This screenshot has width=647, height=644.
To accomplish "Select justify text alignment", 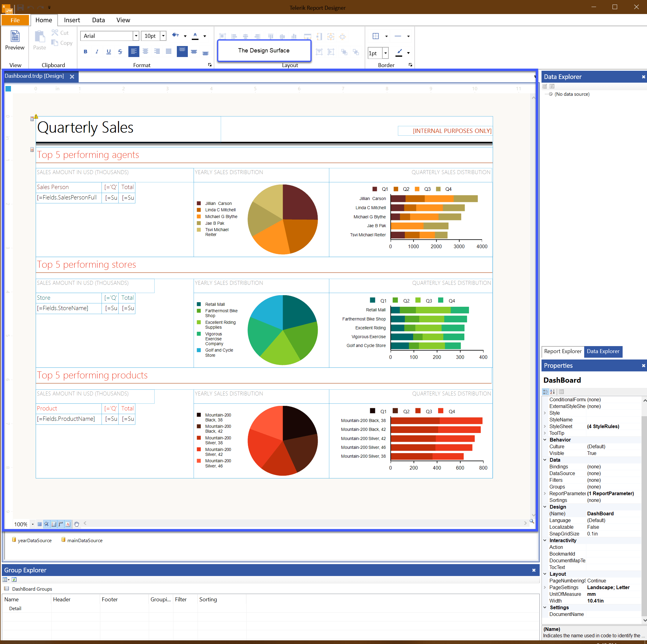I will click(168, 52).
